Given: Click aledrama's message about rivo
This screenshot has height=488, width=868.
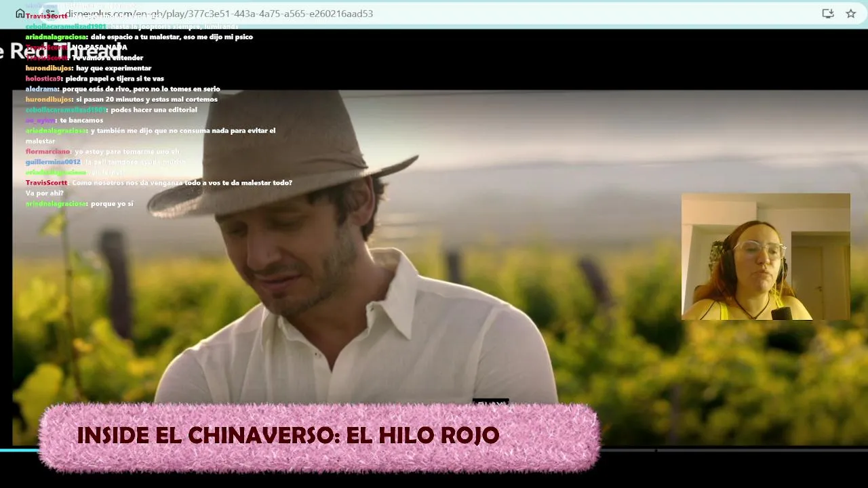Looking at the screenshot, I should pyautogui.click(x=141, y=89).
